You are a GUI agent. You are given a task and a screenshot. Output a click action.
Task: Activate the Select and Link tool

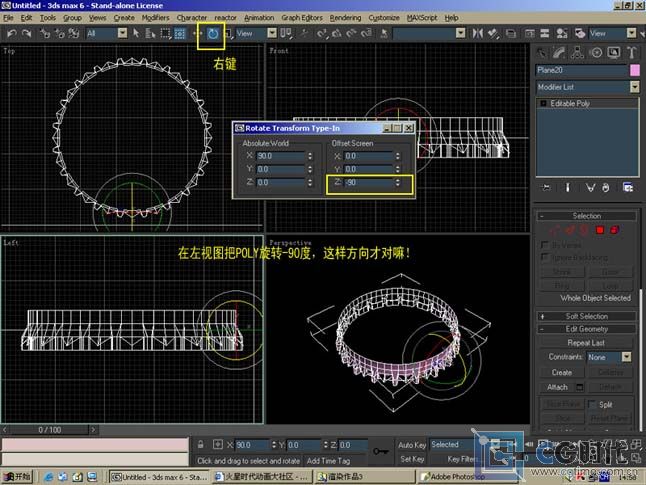(44, 33)
